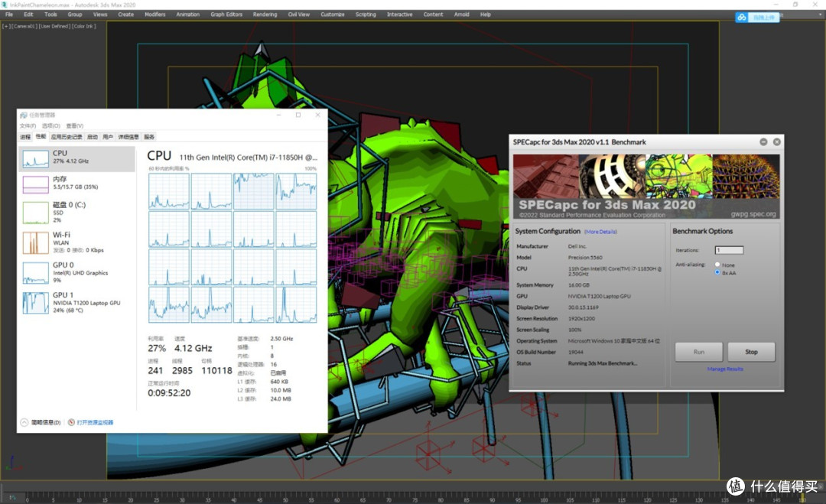Switch to the 进程 tab
This screenshot has height=504, width=826.
click(x=25, y=137)
